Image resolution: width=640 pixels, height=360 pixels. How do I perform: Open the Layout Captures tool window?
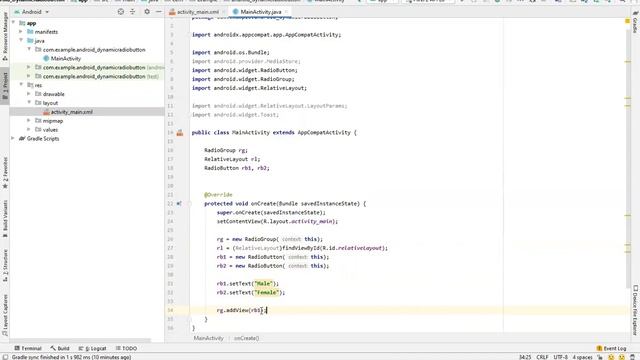pos(5,314)
